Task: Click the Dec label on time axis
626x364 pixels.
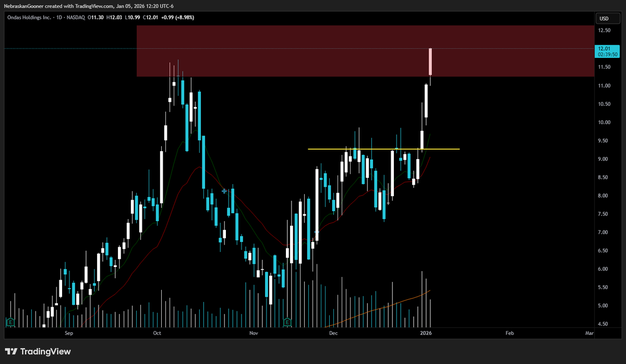Action: pos(333,333)
